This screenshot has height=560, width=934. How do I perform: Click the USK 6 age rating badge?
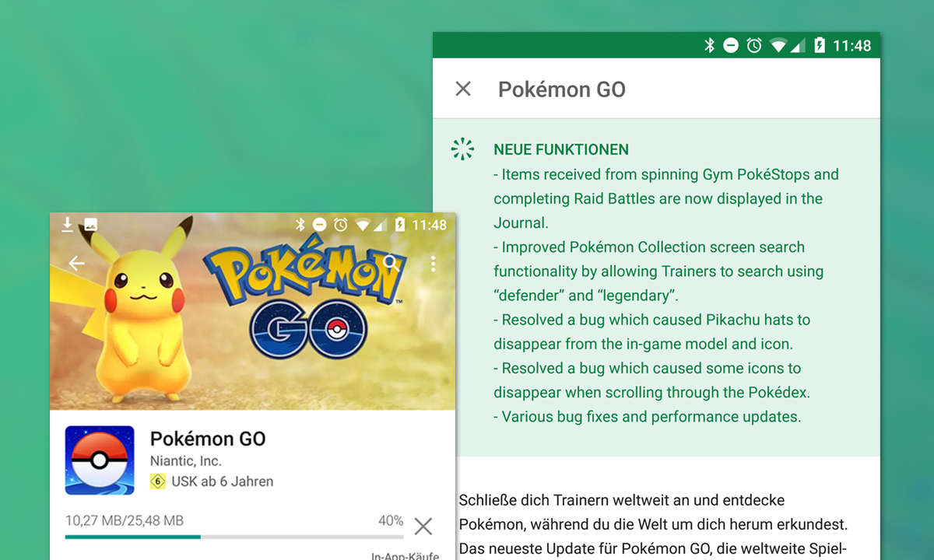(x=158, y=481)
